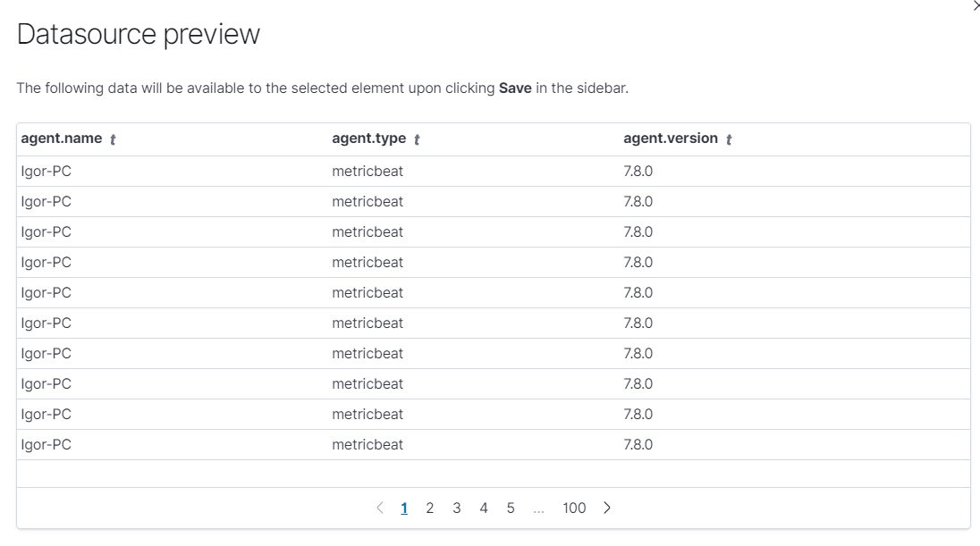This screenshot has height=546, width=980.
Task: Select the last Igor-PC row in the table
Action: coord(46,444)
